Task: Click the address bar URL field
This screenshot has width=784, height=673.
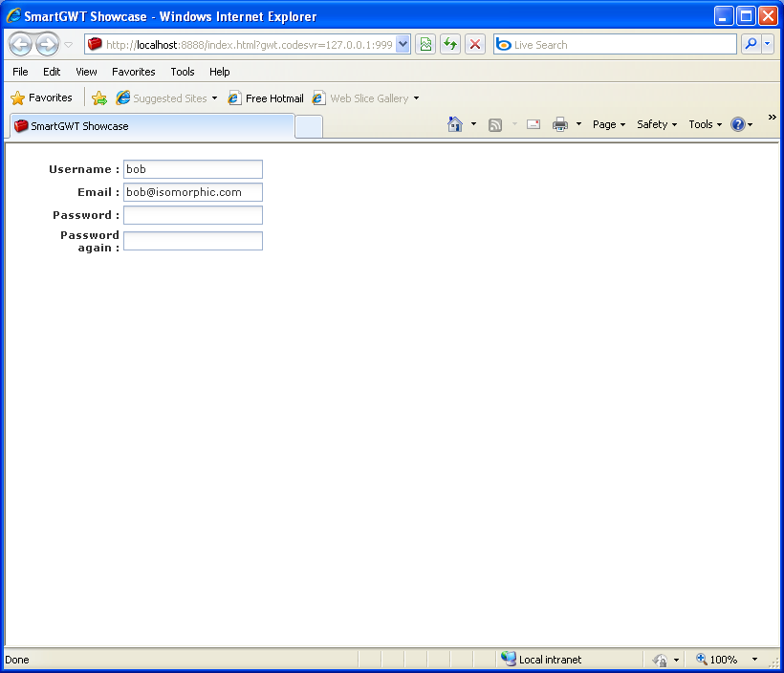Action: tap(240, 45)
